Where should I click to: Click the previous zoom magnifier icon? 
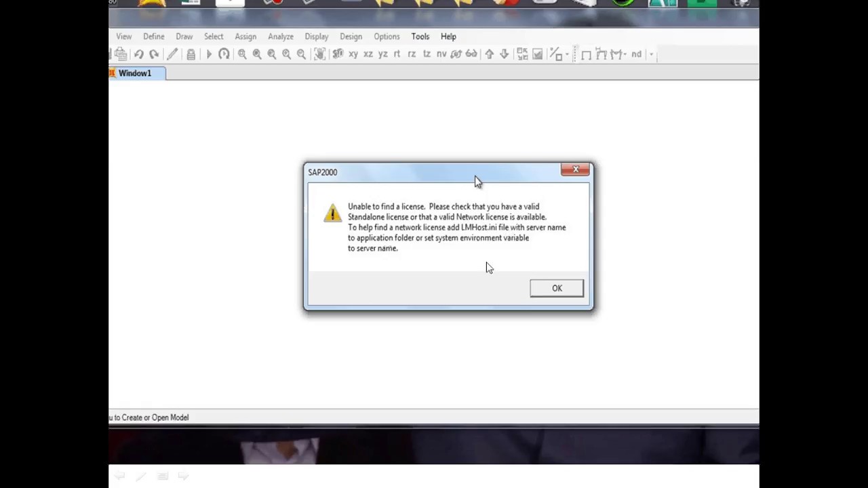272,54
